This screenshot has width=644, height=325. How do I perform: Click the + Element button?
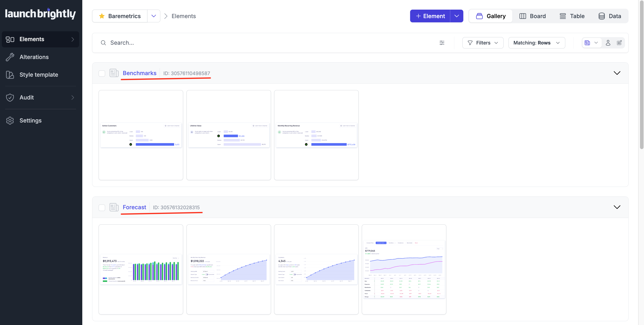[x=430, y=16]
